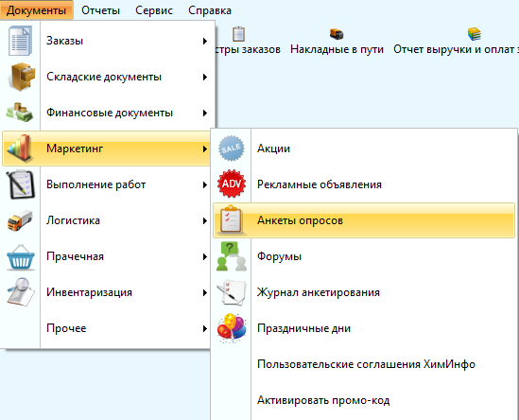Expand the Прочее submenu arrow

205,328
